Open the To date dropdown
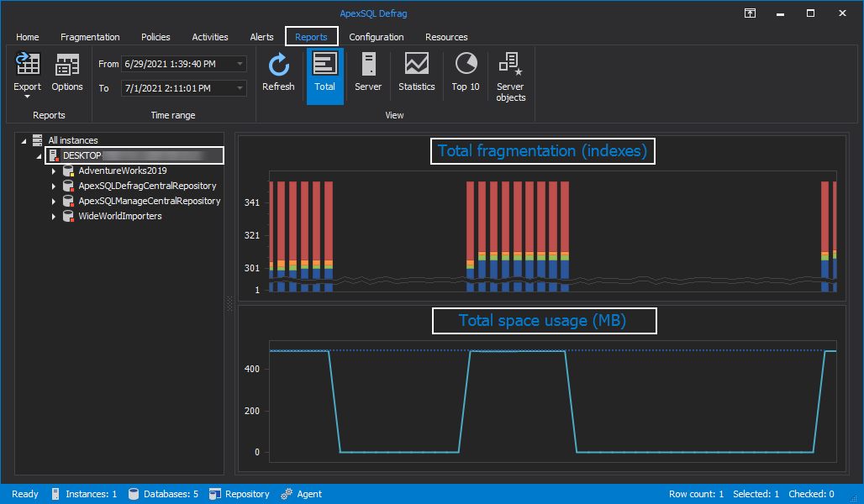The height and width of the screenshot is (504, 864). pyautogui.click(x=240, y=88)
